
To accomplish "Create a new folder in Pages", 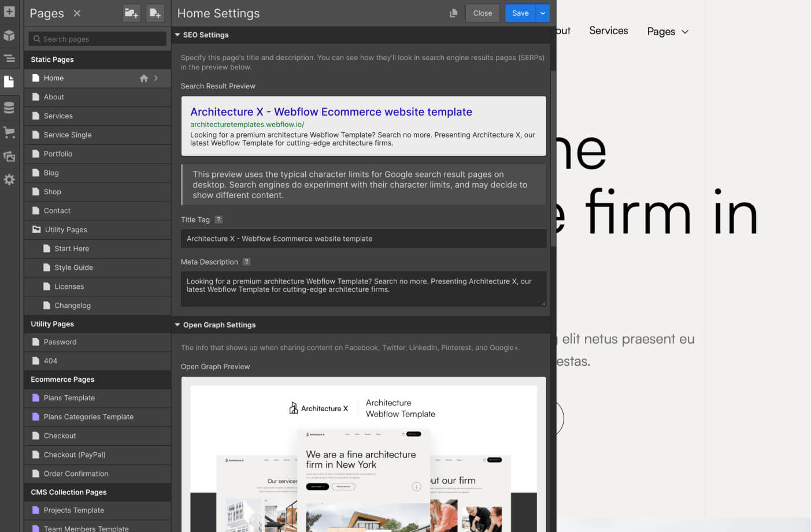I will [x=131, y=13].
